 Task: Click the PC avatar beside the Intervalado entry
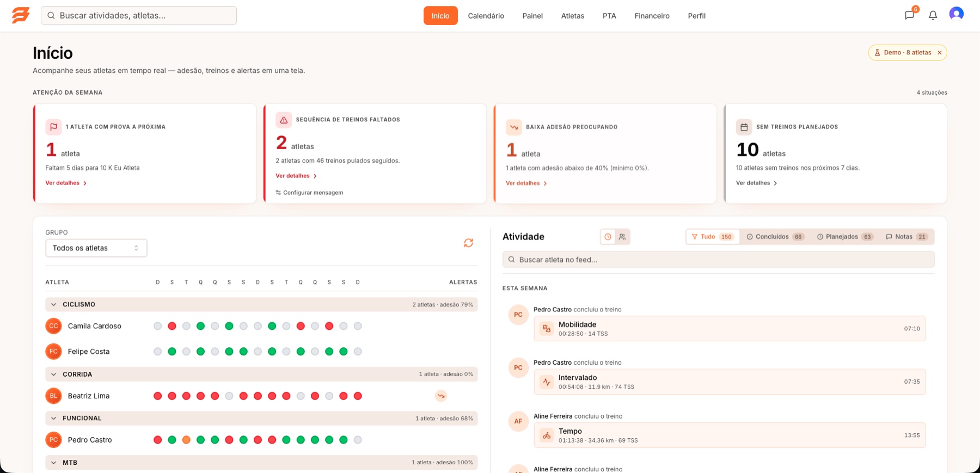(518, 368)
